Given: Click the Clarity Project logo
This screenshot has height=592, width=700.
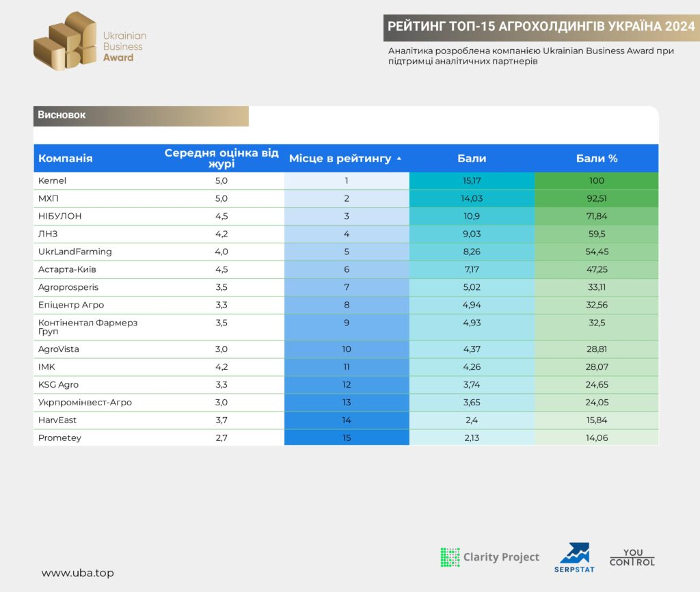Looking at the screenshot, I should (489, 557).
